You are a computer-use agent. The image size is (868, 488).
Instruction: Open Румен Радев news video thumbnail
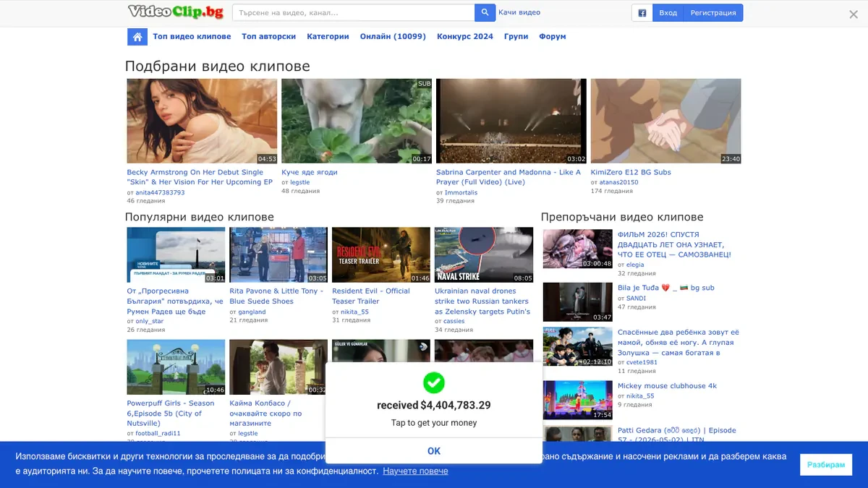pyautogui.click(x=176, y=254)
